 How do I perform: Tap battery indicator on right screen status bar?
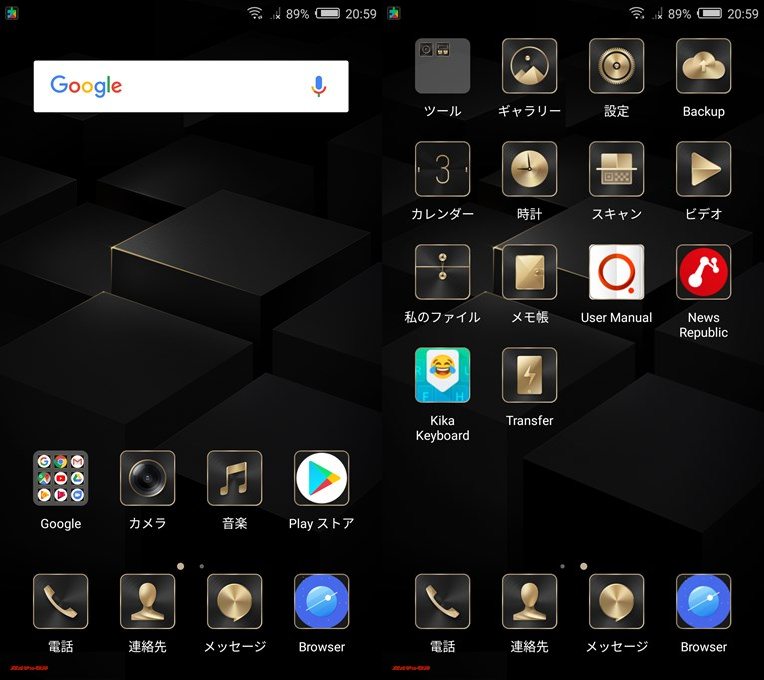click(x=709, y=13)
